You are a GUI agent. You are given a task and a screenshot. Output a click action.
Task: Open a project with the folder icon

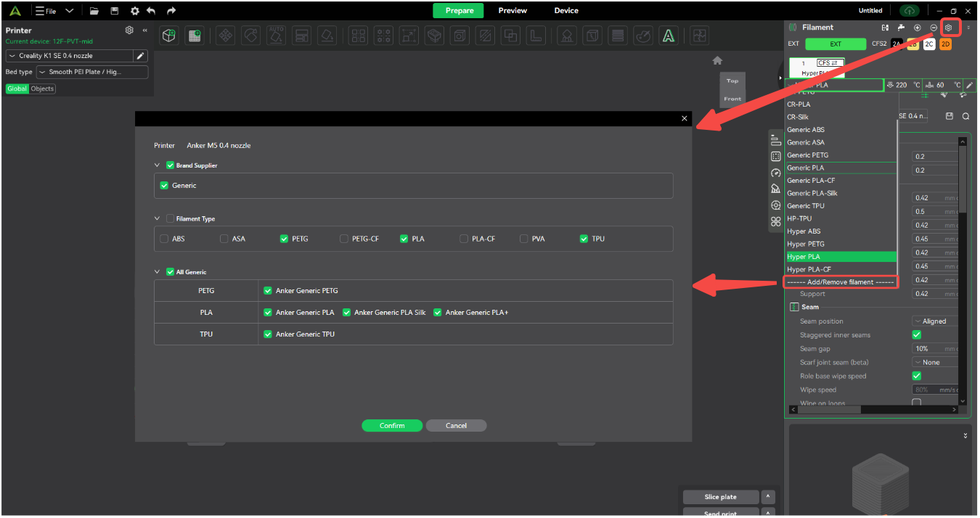(94, 11)
